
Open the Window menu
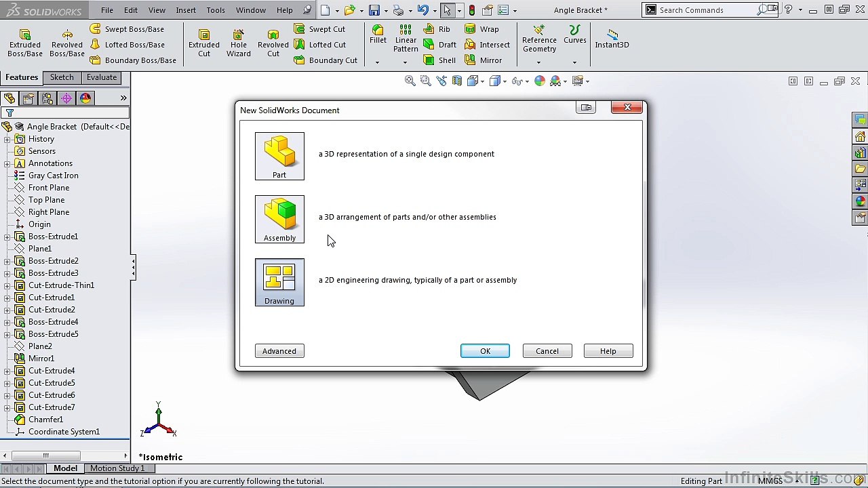[x=251, y=10]
